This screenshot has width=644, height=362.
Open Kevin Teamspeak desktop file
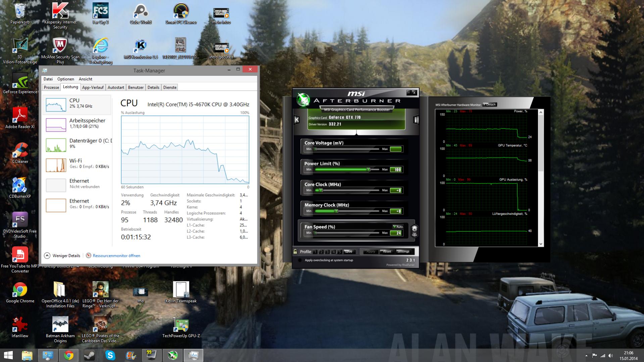[x=181, y=293]
